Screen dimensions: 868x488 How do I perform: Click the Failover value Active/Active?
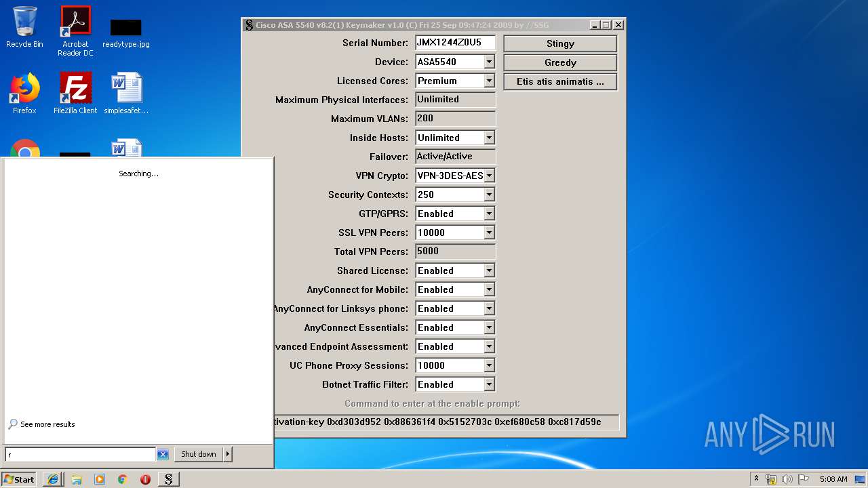click(455, 157)
